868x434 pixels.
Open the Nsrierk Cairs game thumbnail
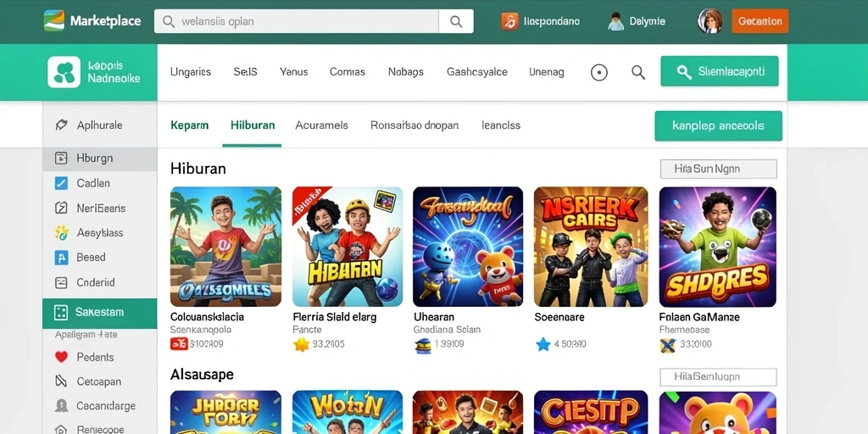pos(591,247)
